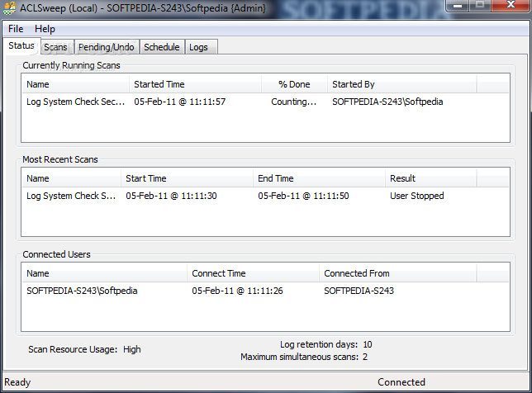Open the Help menu
Image resolution: width=532 pixels, height=393 pixels.
pos(45,29)
